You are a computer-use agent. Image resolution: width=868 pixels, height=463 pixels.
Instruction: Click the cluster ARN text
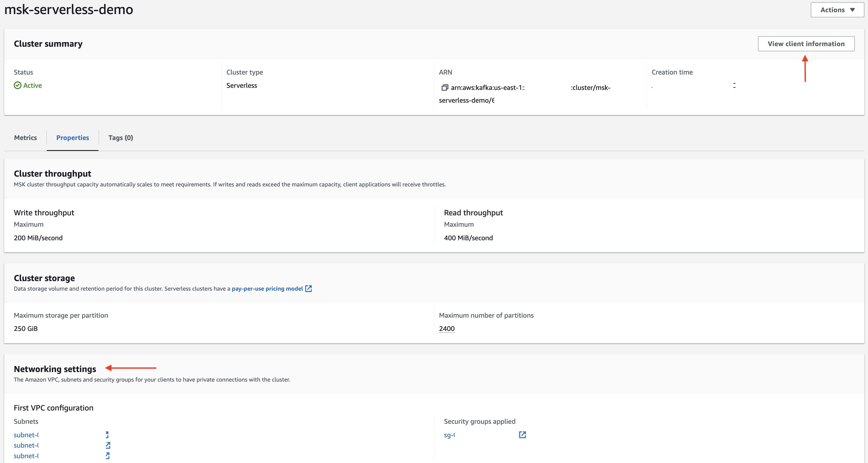coord(525,94)
